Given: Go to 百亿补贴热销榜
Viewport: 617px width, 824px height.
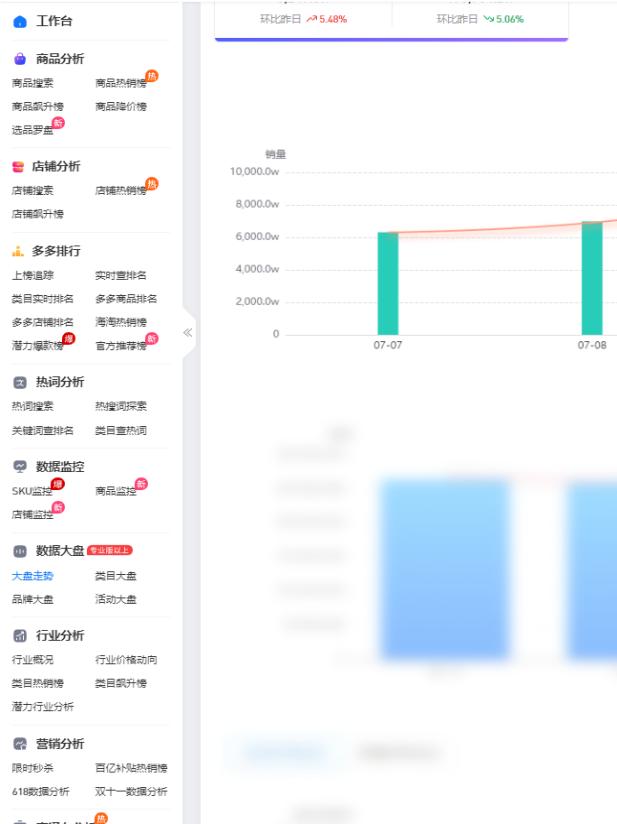Looking at the screenshot, I should [131, 768].
